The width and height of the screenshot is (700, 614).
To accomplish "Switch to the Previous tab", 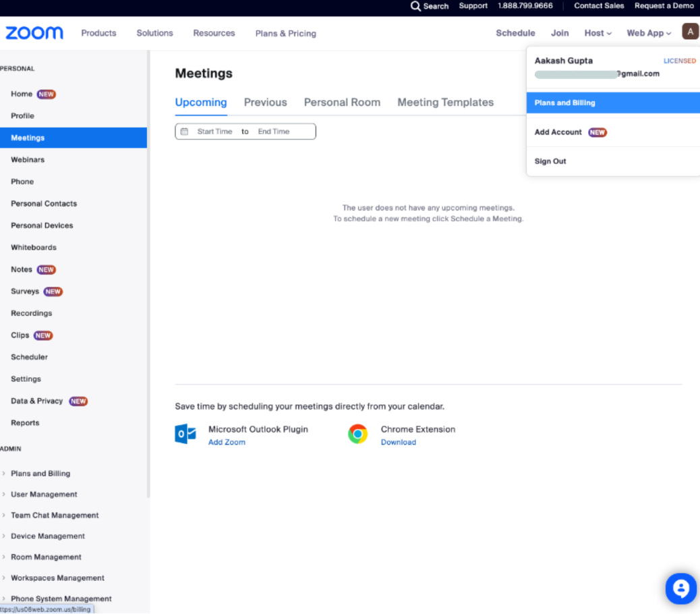I will point(265,103).
